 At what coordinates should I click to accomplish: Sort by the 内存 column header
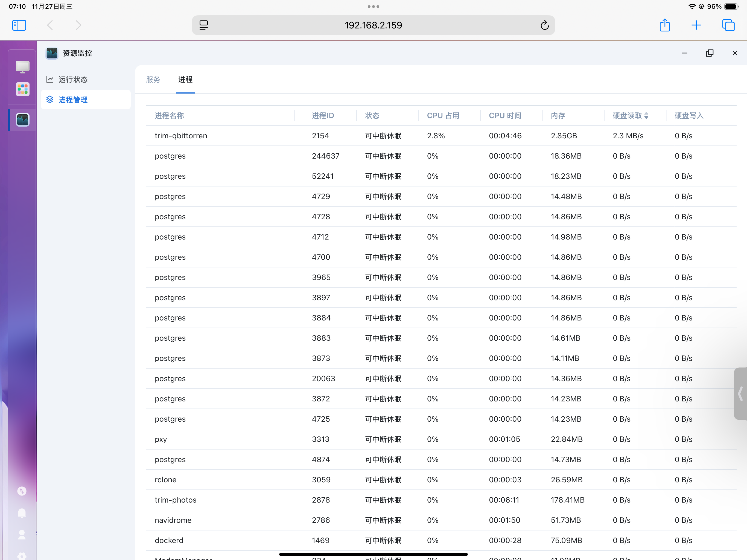tap(558, 115)
